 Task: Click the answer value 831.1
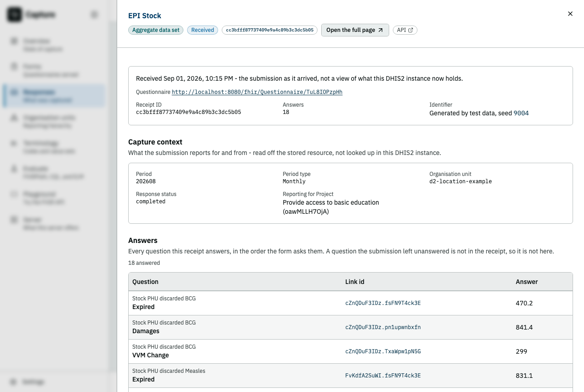click(524, 376)
